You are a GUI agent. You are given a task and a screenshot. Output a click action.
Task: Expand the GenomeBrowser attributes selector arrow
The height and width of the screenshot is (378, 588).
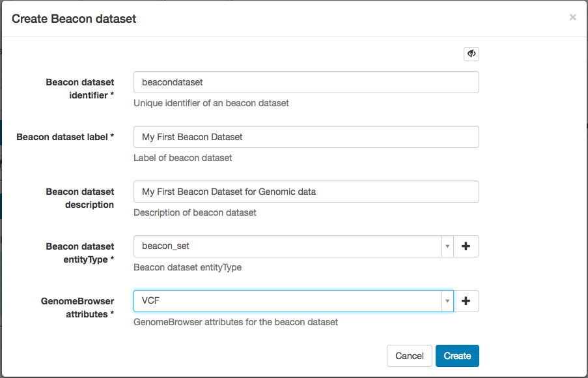coord(447,301)
